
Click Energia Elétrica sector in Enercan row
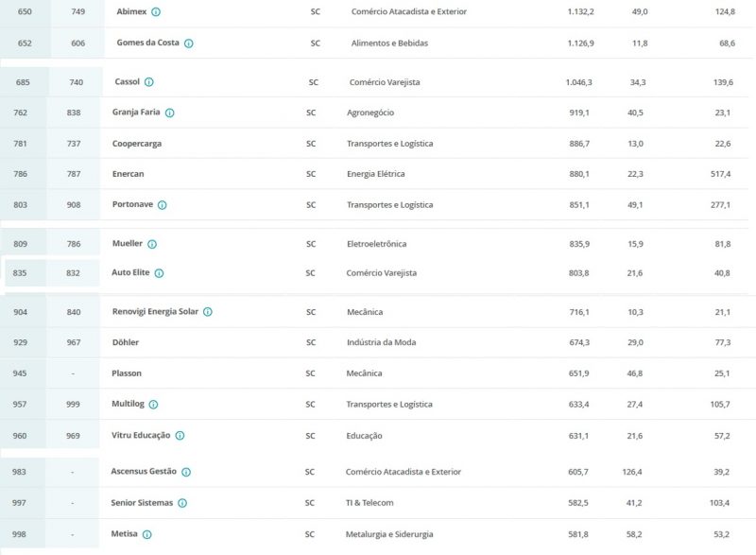(x=376, y=174)
